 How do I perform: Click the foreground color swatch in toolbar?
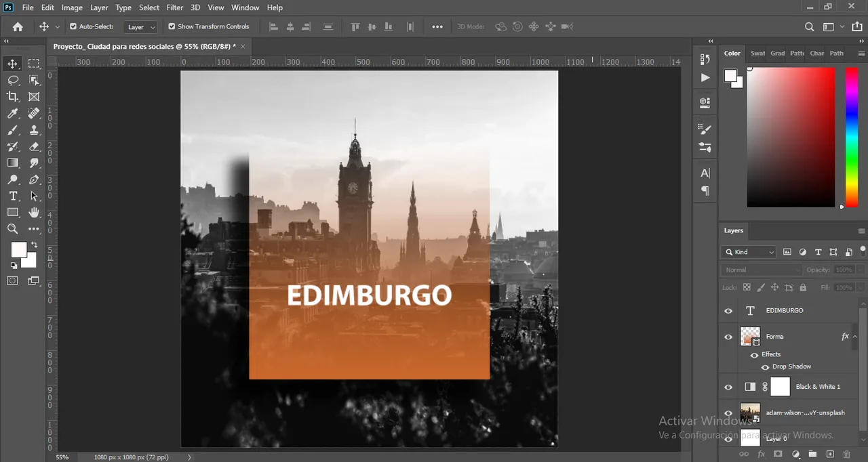click(x=18, y=250)
